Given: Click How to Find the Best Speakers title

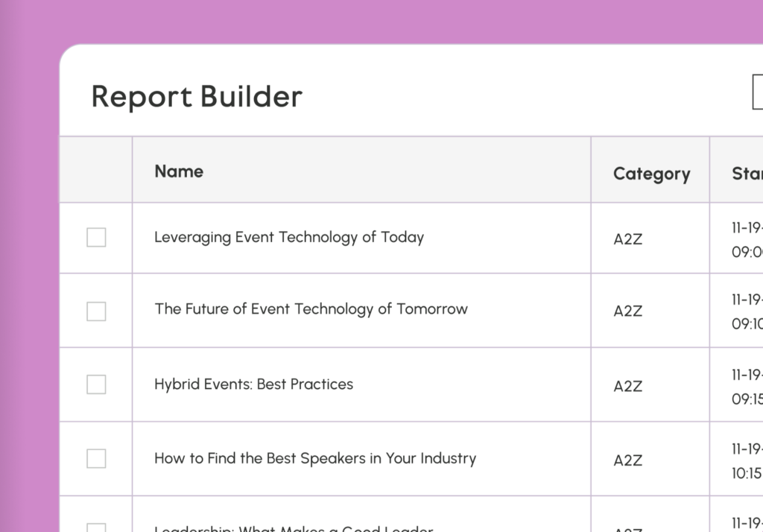Looking at the screenshot, I should (x=314, y=458).
